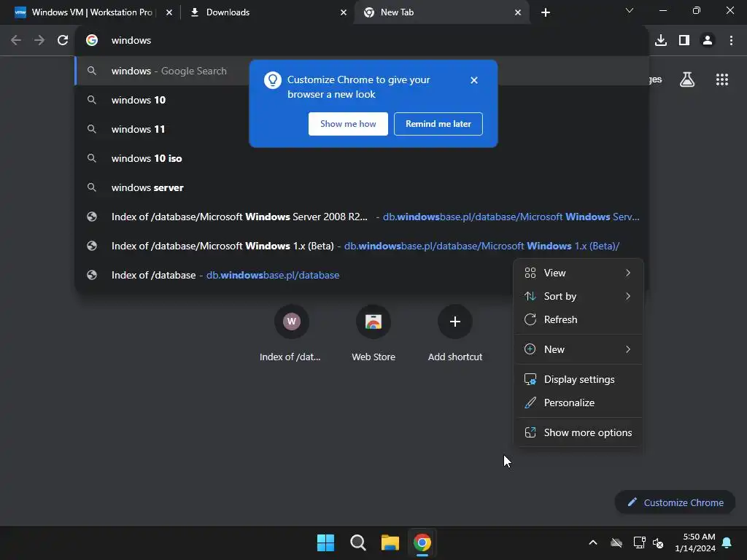Open the Search Labs flask icon
747x560 pixels.
[x=687, y=79]
